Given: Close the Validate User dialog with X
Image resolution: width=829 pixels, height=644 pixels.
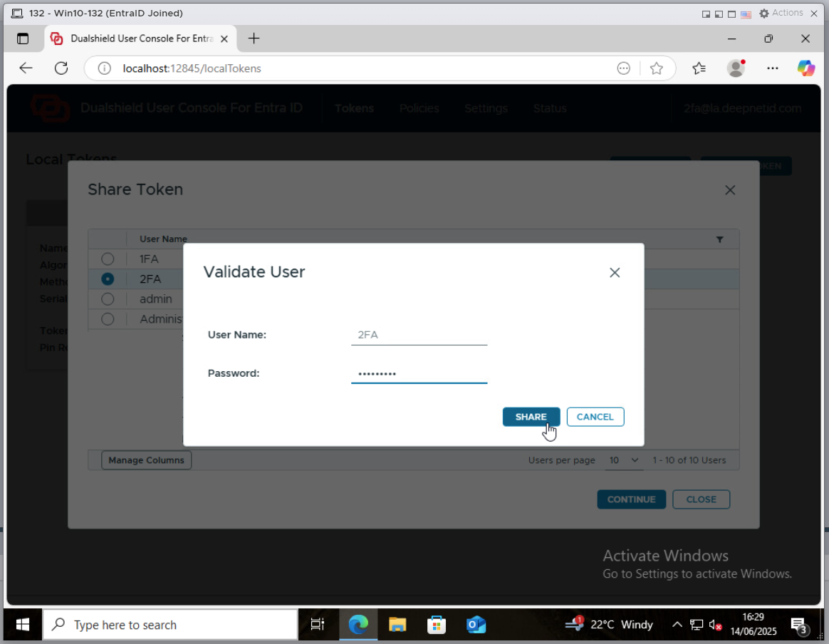Looking at the screenshot, I should 615,272.
